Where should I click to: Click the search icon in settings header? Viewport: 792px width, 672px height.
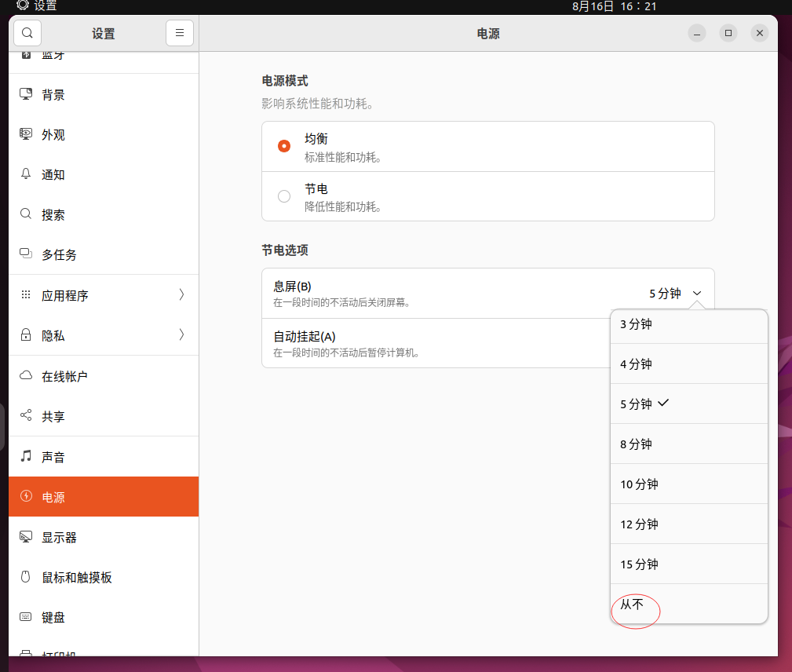(27, 33)
